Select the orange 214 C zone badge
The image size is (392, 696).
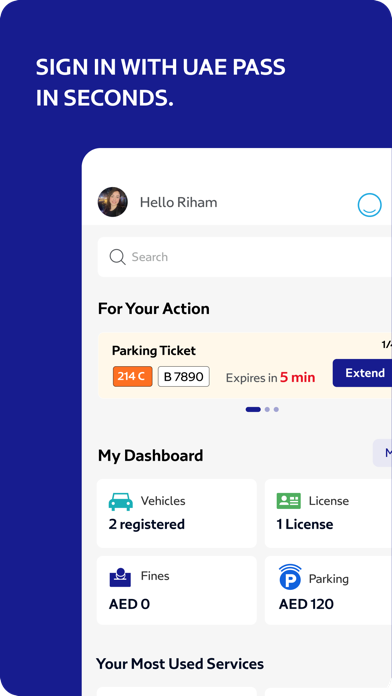(x=132, y=376)
